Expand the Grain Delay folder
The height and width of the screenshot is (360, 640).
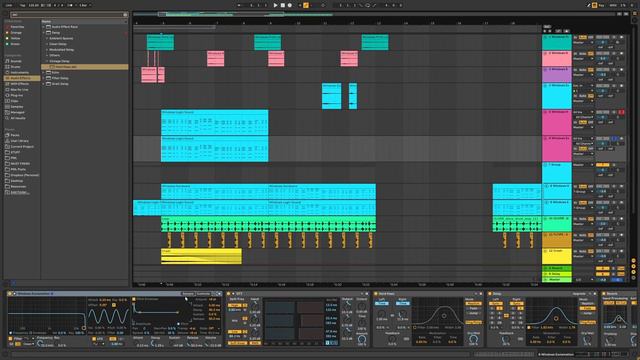(44, 84)
